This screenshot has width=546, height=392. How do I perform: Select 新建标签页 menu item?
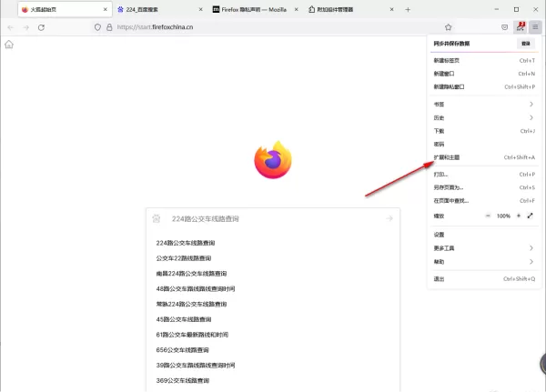click(484, 61)
